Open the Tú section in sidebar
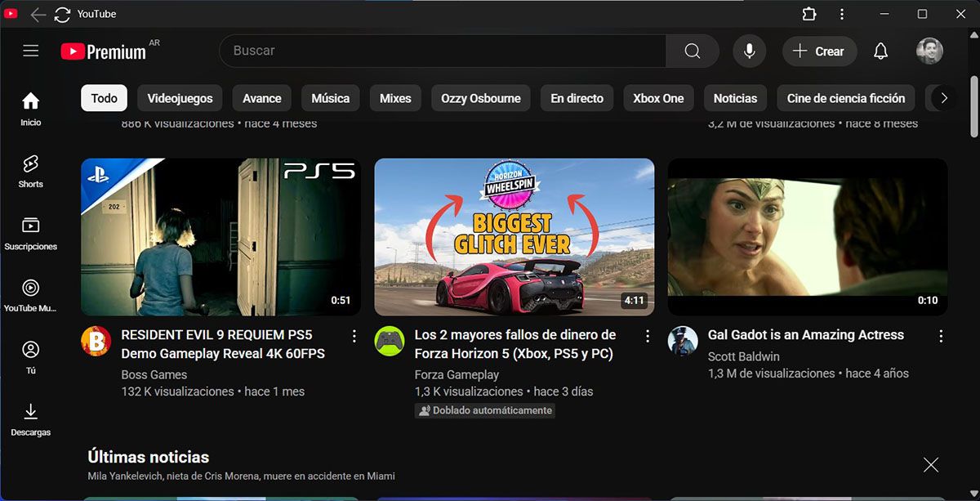980x501 pixels. (x=31, y=357)
